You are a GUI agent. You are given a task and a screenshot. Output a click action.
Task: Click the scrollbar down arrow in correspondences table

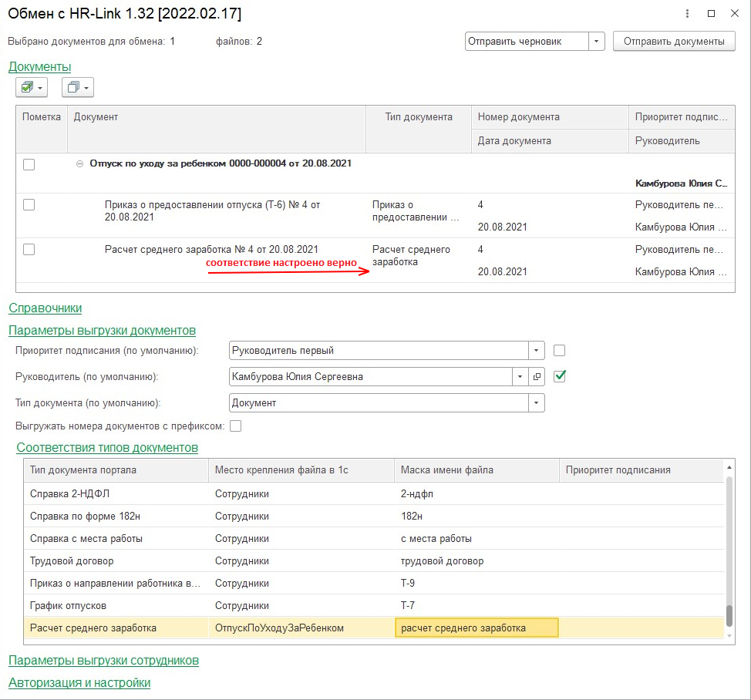pos(729,636)
